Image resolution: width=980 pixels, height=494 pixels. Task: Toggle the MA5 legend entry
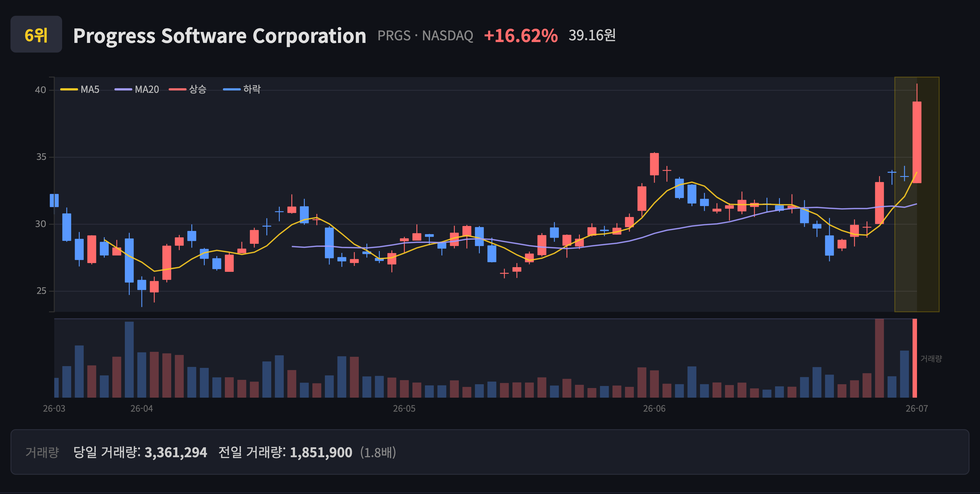[80, 90]
